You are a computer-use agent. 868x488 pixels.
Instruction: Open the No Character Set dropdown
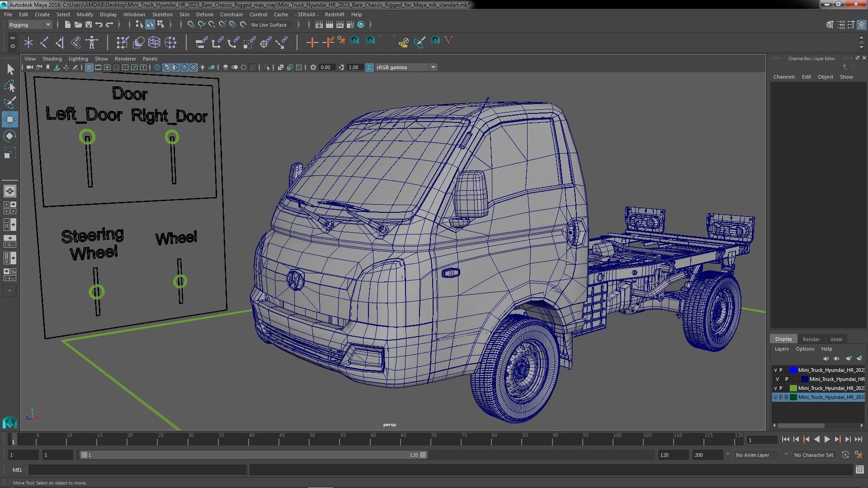click(814, 455)
